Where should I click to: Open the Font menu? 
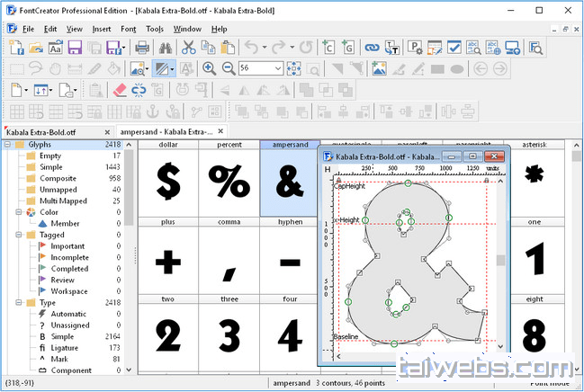[129, 29]
